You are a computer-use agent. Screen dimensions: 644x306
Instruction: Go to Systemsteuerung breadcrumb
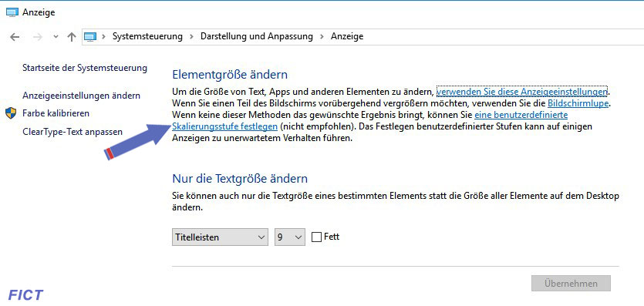[x=147, y=36]
